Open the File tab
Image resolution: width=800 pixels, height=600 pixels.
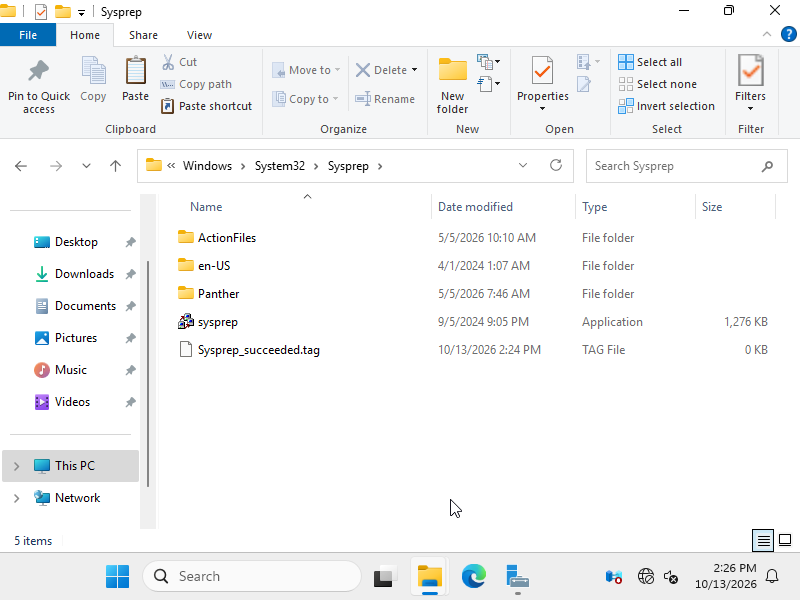click(28, 35)
